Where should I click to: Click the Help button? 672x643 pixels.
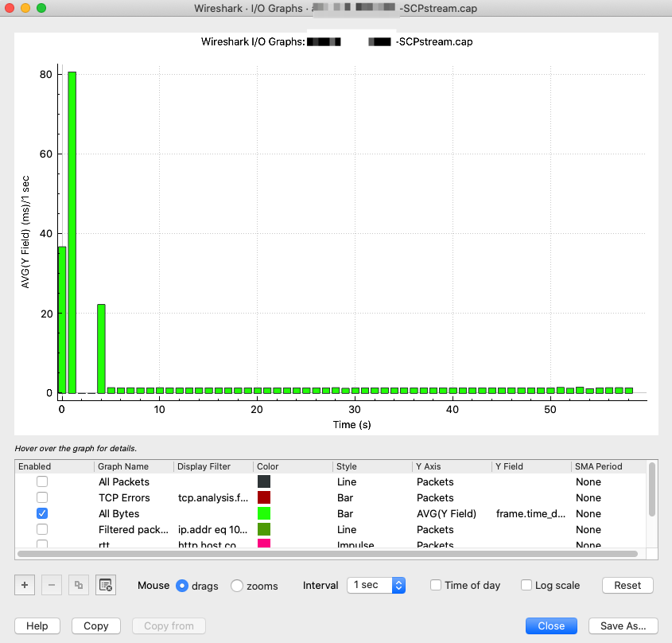(37, 625)
